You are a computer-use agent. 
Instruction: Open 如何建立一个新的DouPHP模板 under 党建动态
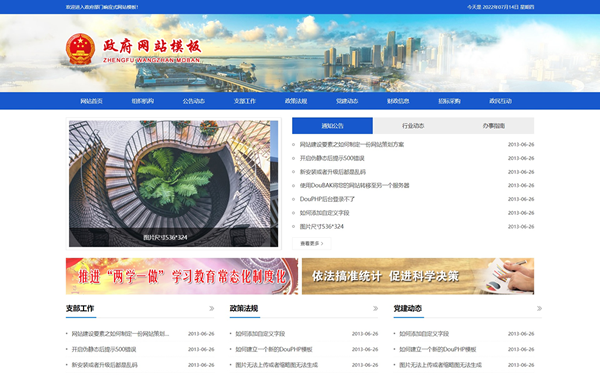point(437,349)
